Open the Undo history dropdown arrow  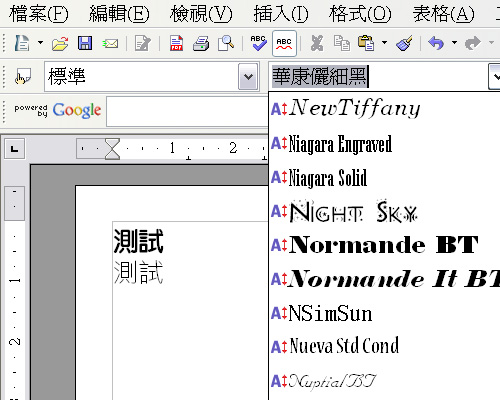[454, 43]
